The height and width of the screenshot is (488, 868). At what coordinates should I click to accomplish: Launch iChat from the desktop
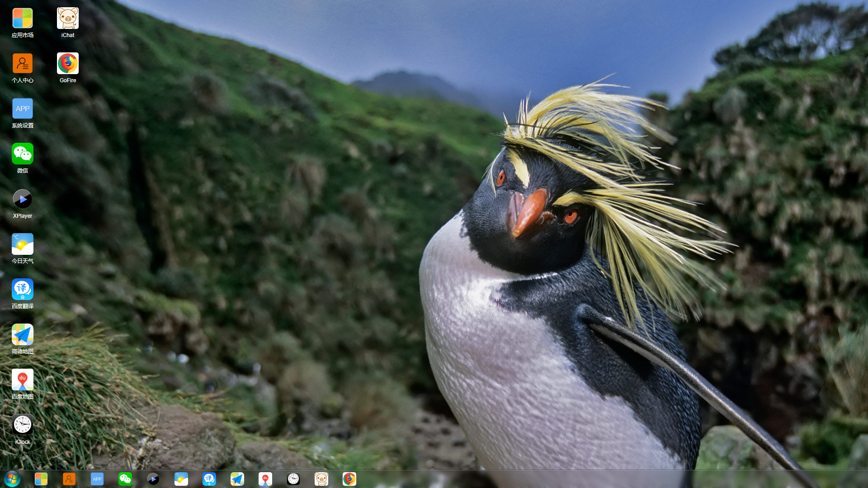[x=68, y=19]
